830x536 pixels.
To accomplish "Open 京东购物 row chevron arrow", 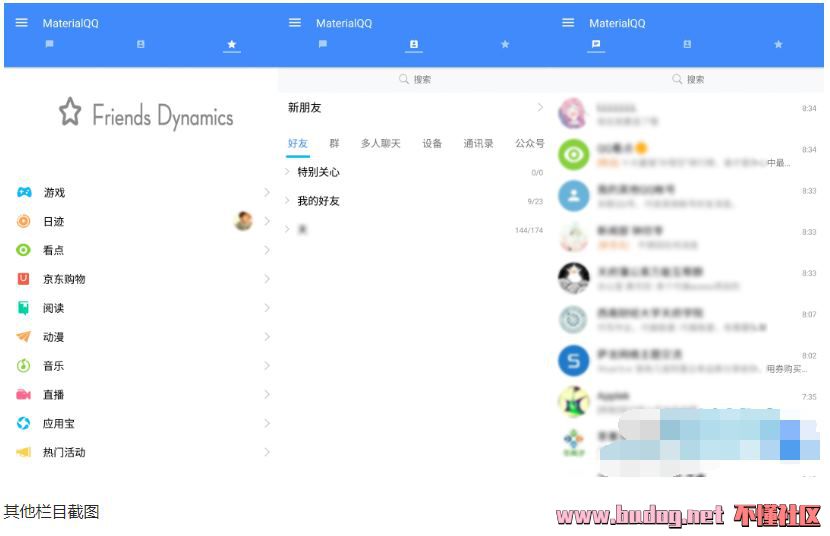I will click(x=267, y=279).
